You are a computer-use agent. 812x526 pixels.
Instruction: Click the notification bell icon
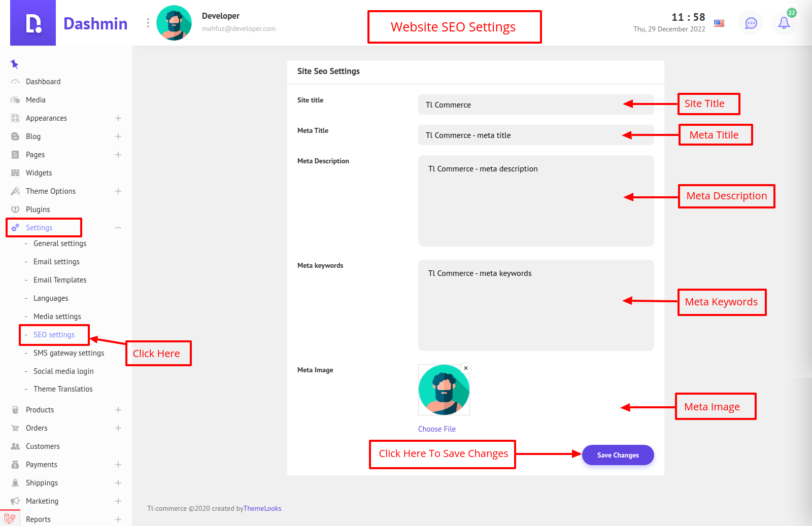[784, 23]
